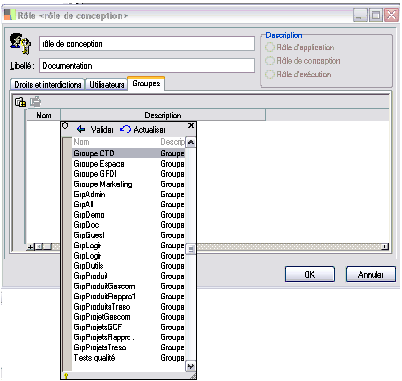Click the pin icon in the popup toolbar
The height and width of the screenshot is (381, 402).
point(65,126)
